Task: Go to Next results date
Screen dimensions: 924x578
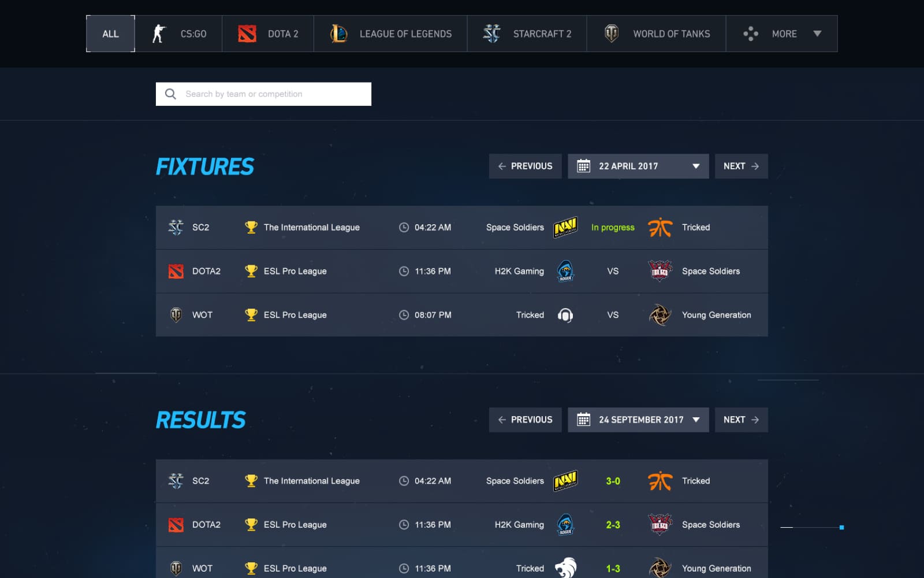Action: (741, 420)
